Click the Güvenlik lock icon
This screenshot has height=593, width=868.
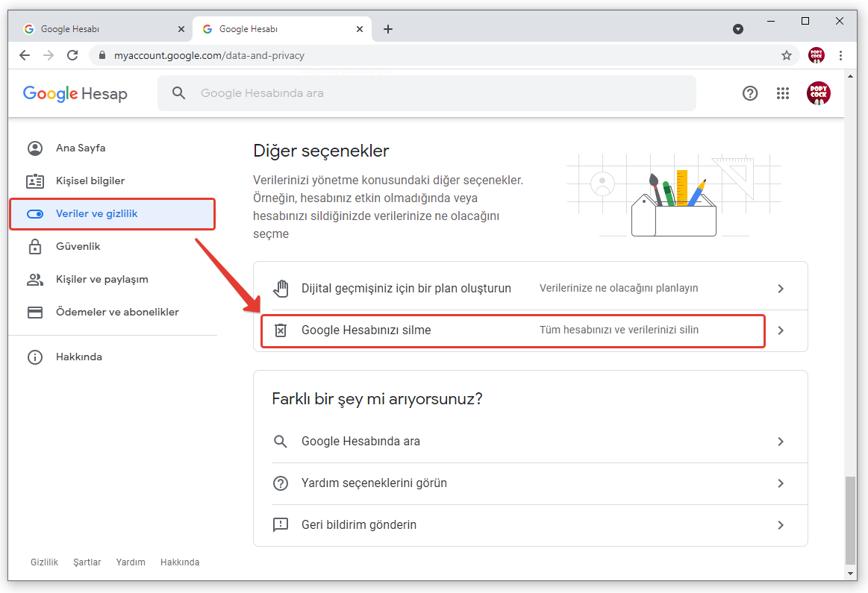click(x=35, y=247)
